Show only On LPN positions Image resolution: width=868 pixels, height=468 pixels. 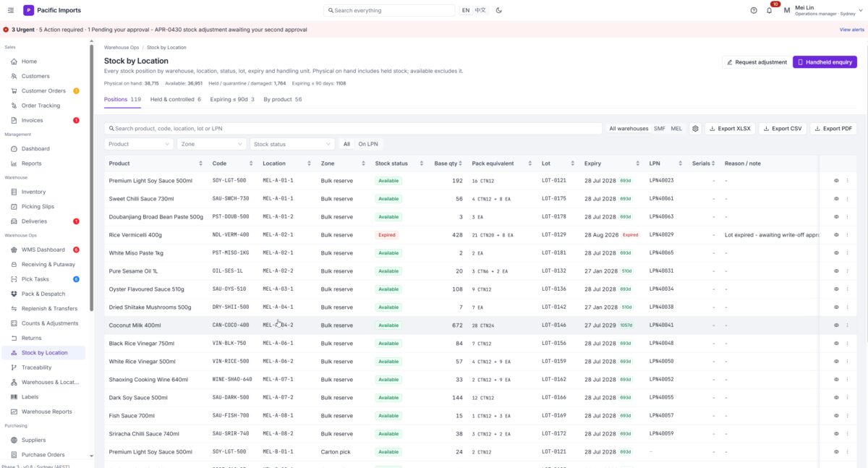368,144
